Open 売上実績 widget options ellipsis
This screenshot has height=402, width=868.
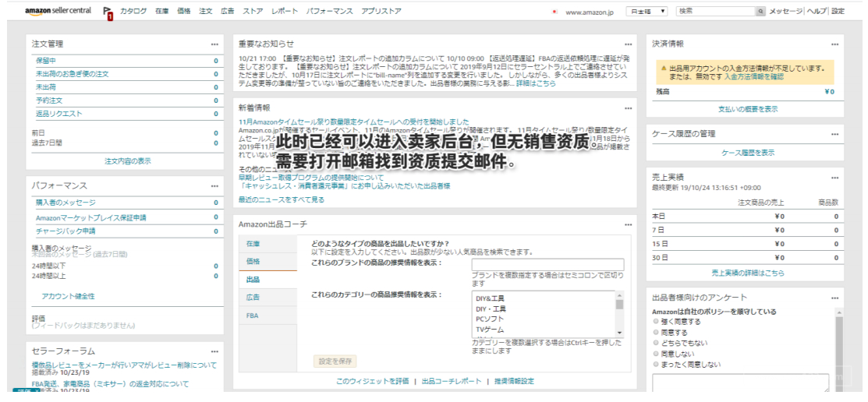point(834,178)
